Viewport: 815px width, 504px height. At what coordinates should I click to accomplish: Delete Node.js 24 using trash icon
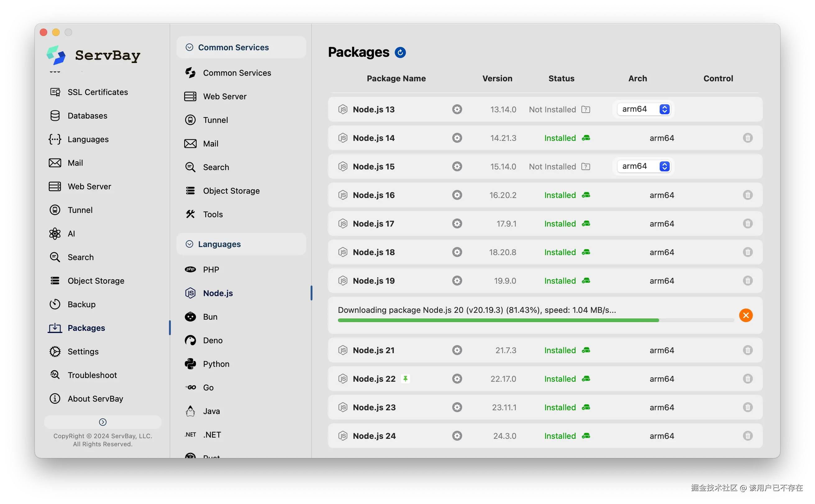(x=747, y=436)
